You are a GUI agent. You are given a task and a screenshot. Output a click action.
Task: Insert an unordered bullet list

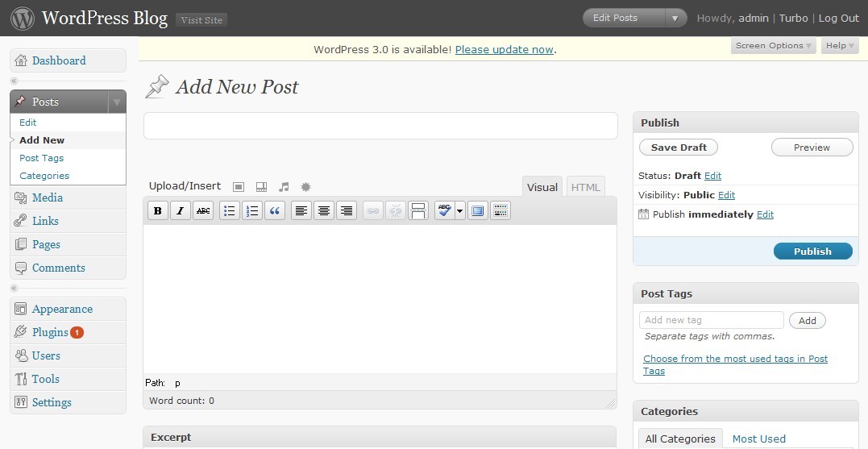click(x=230, y=211)
